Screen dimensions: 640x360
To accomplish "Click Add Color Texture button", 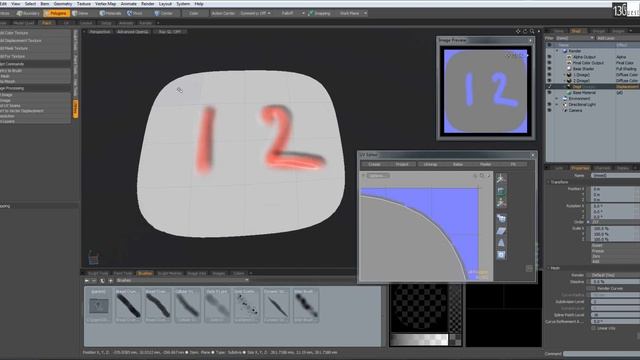I will pos(35,33).
